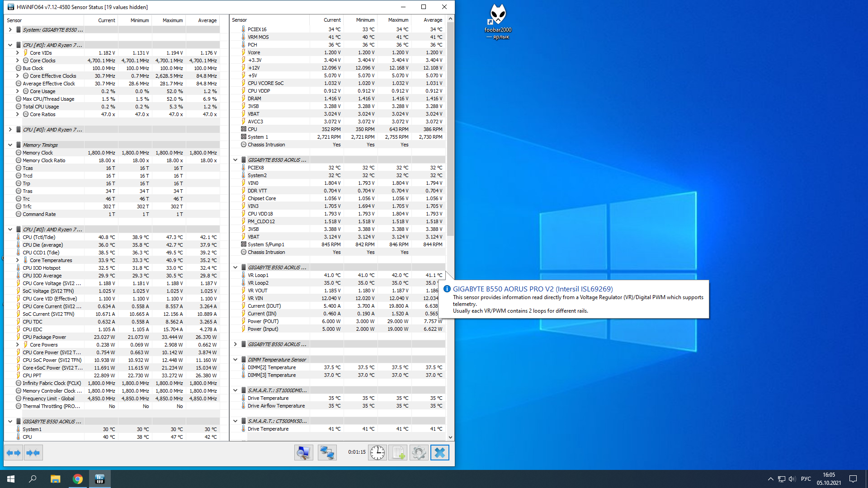Open Chrome from the taskbar

[78, 479]
